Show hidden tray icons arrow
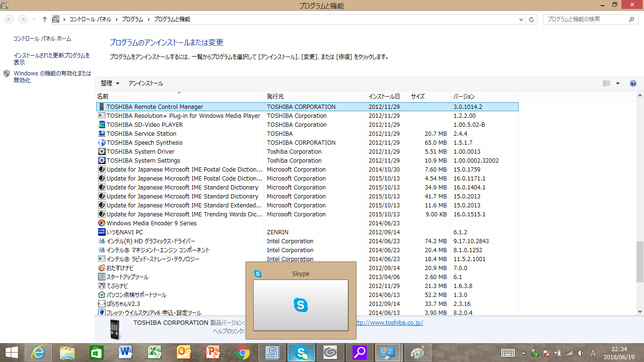 tap(523, 353)
